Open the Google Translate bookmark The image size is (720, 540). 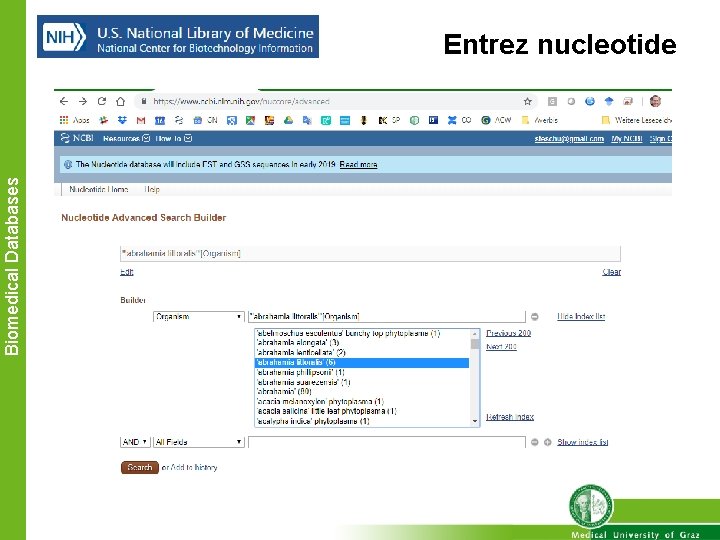coord(307,120)
